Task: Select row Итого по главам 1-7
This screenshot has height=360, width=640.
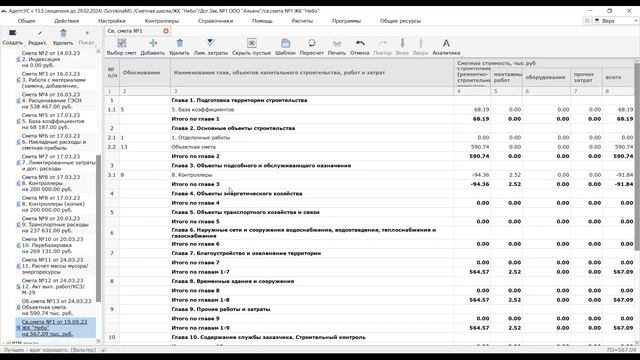Action: [x=369, y=272]
